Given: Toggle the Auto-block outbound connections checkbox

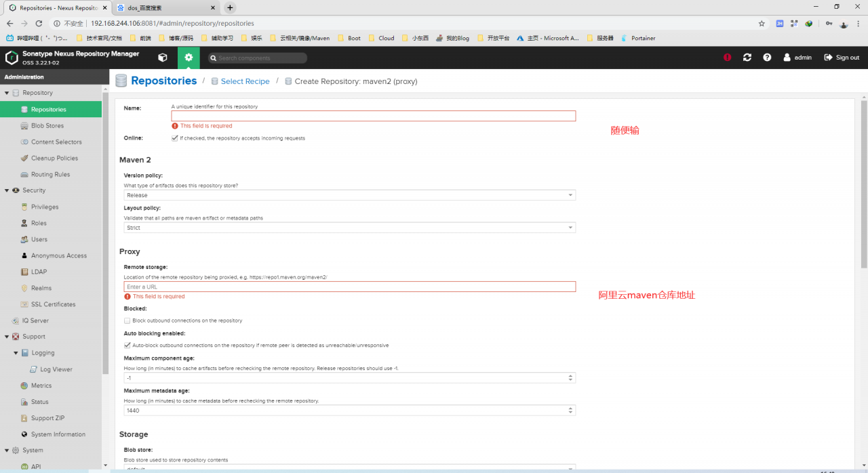Looking at the screenshot, I should pyautogui.click(x=127, y=345).
